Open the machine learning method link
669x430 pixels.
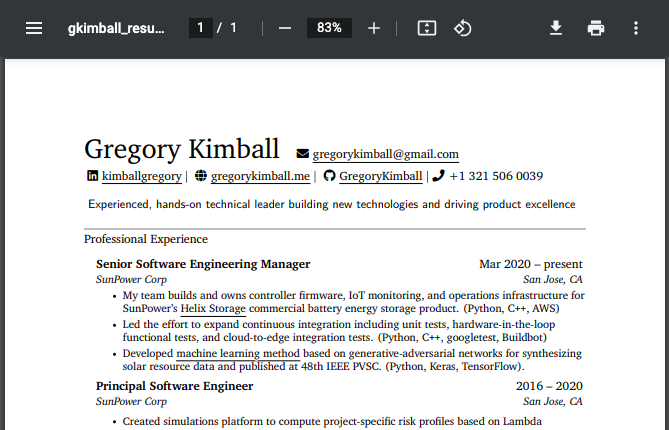[238, 354]
